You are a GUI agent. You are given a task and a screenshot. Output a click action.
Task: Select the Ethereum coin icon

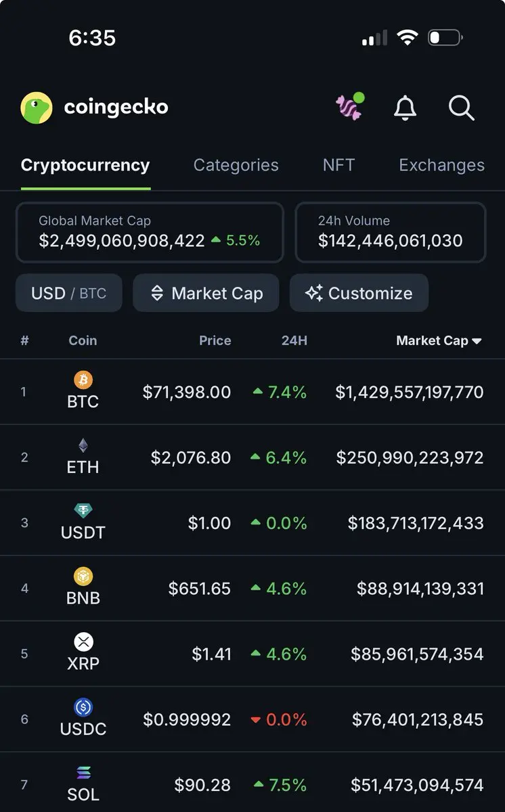[83, 445]
